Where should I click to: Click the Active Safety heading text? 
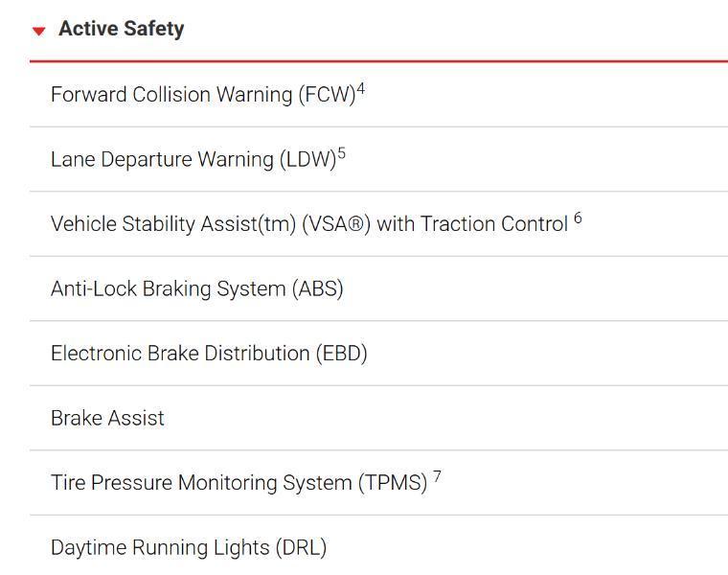(x=121, y=29)
